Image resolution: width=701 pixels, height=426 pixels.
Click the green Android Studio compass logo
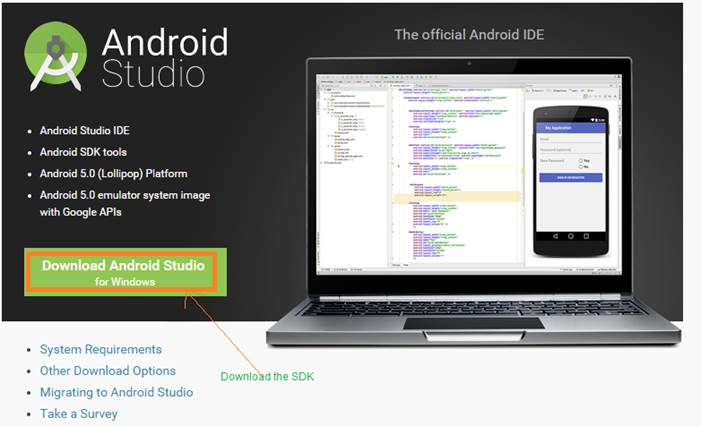pos(55,57)
